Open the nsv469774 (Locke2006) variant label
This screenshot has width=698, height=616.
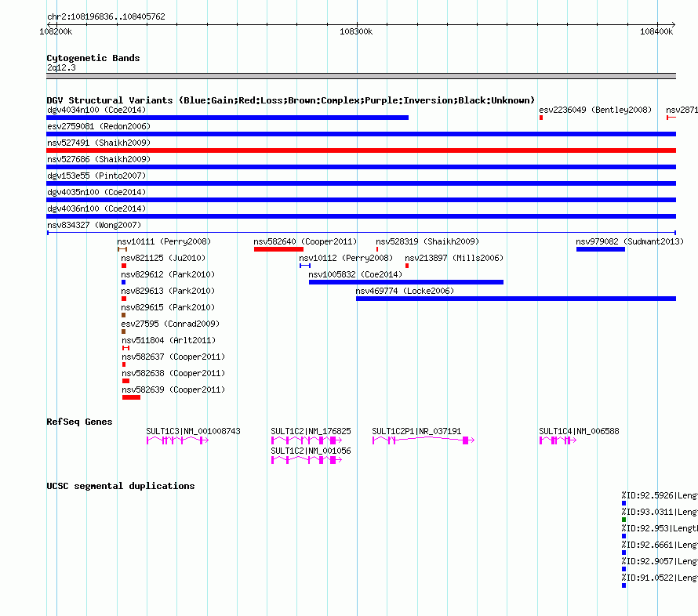405,291
